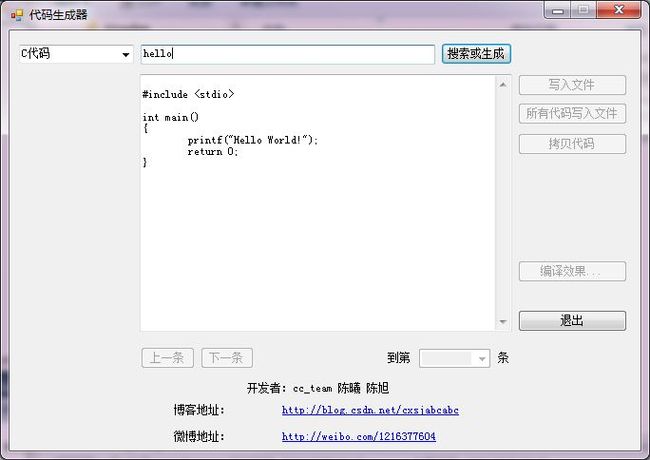Screen dimensions: 650x460
Task: Click the 上一条 previous button
Action: pyautogui.click(x=167, y=358)
